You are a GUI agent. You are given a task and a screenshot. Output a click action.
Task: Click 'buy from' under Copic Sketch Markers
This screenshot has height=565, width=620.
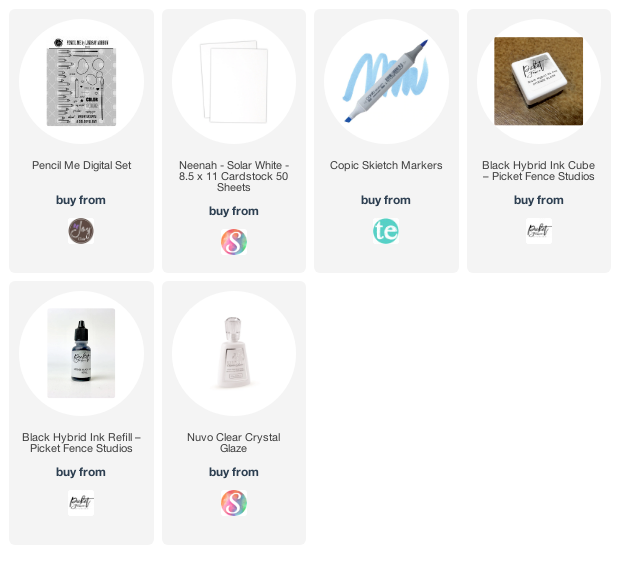coord(386,200)
